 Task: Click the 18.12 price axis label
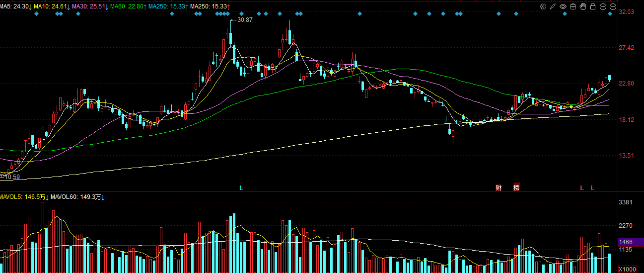tap(628, 120)
